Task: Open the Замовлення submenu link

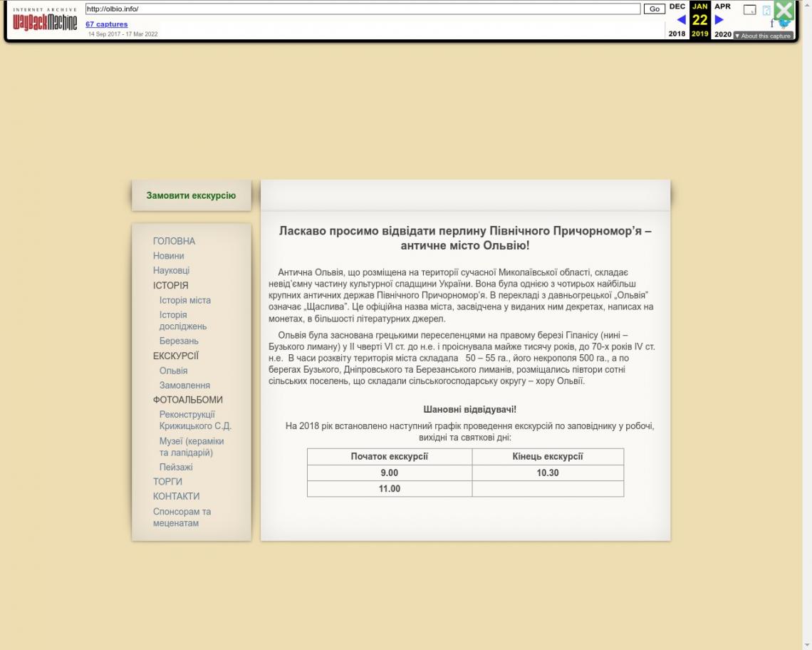Action: tap(184, 385)
